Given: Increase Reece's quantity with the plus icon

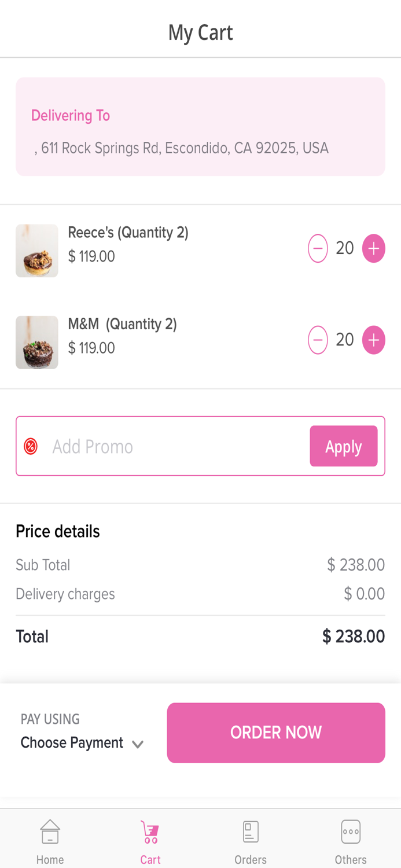Looking at the screenshot, I should (374, 248).
